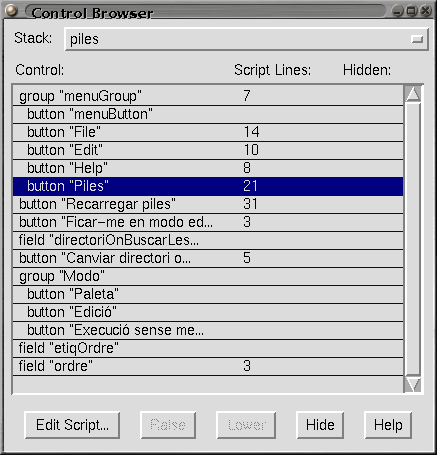Minimize the Control Browser window
437x455 pixels.
[397, 11]
